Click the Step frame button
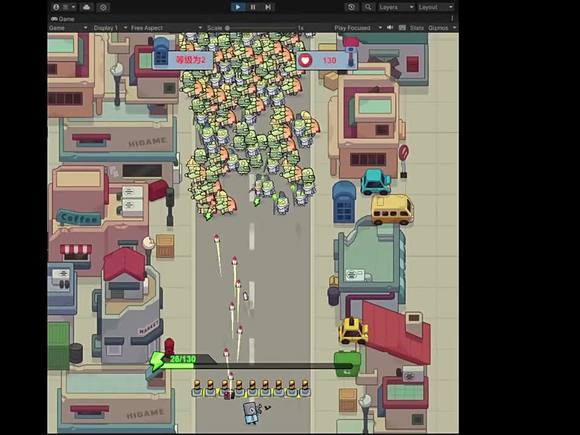Screen dimensions: 580x435 point(268,7)
